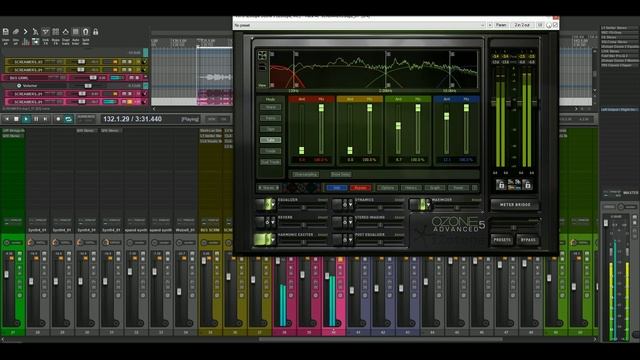
Task: Click mixer horizontal scrollbar
Action: tap(380, 339)
